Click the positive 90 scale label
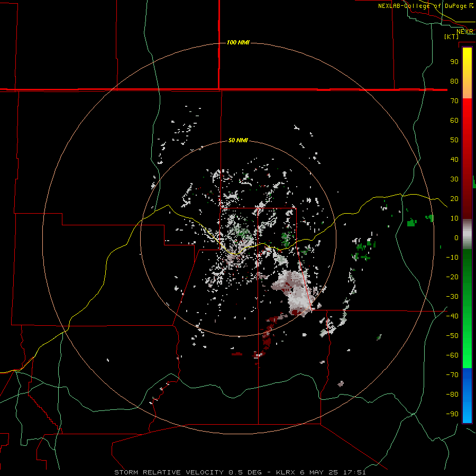 click(454, 62)
